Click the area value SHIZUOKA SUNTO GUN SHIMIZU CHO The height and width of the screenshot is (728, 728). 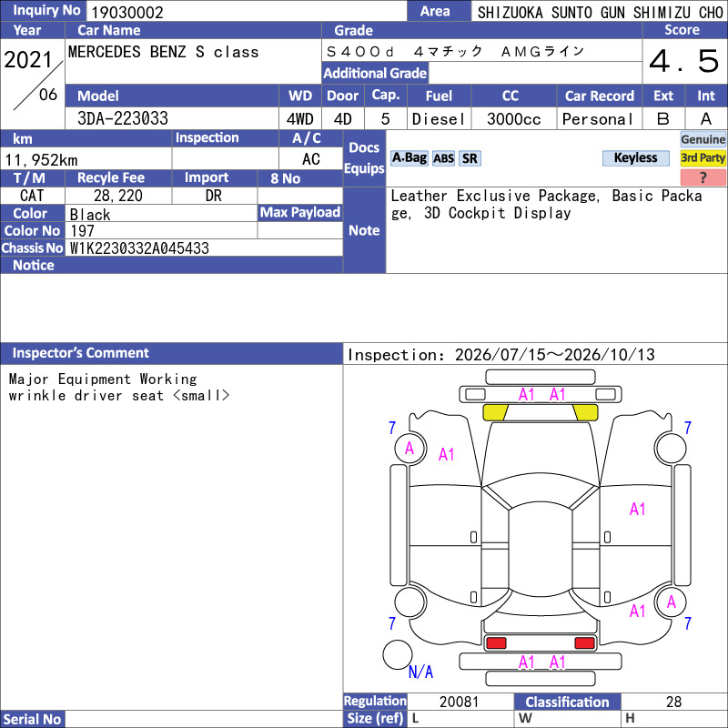[x=600, y=13]
